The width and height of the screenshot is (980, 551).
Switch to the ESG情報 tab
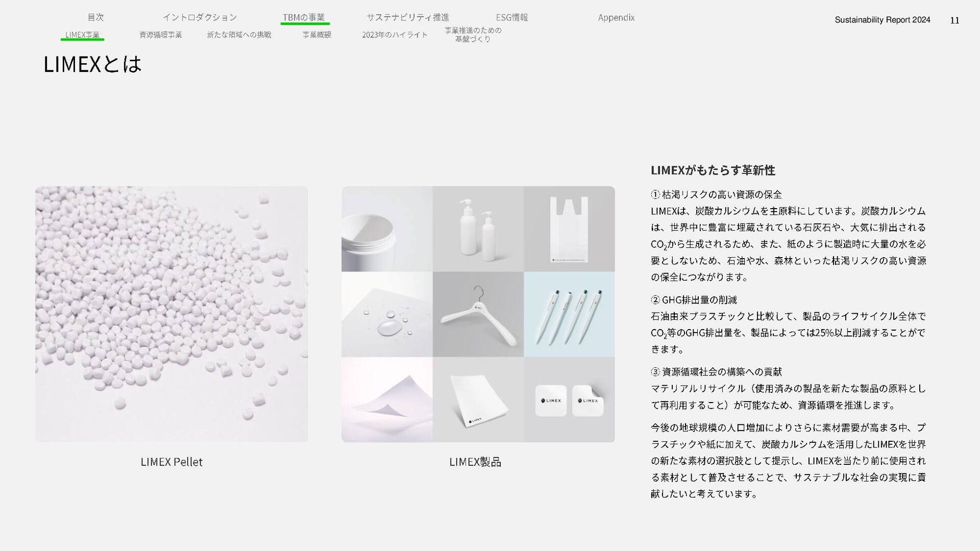[x=511, y=17]
